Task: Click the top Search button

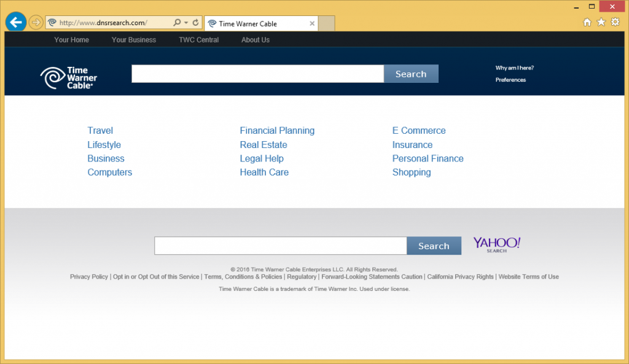Action: pos(411,74)
